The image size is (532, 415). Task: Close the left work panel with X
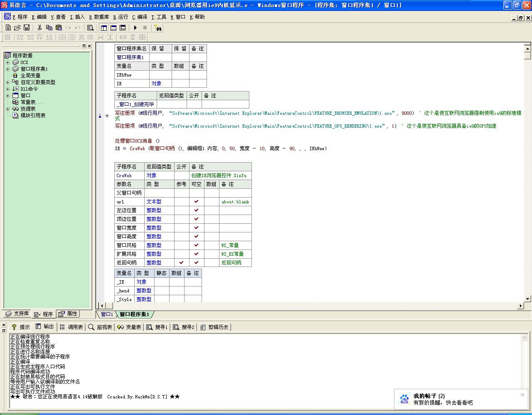pos(89,46)
